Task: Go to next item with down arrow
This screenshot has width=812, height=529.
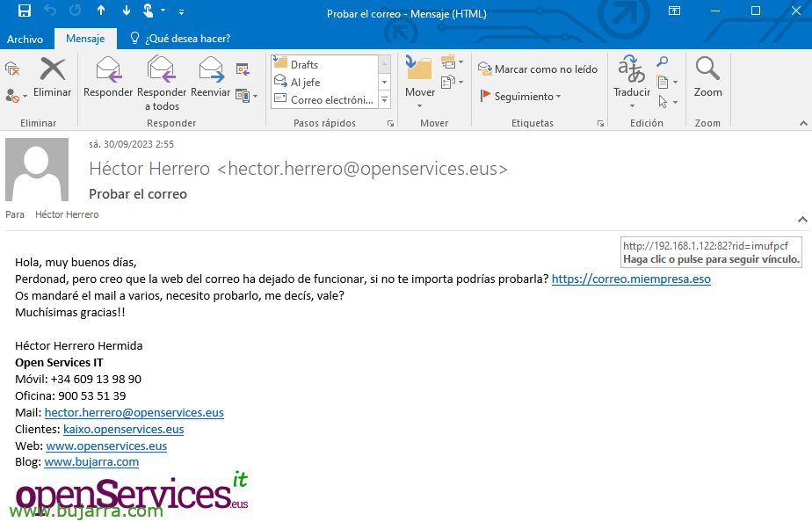Action: [127, 11]
